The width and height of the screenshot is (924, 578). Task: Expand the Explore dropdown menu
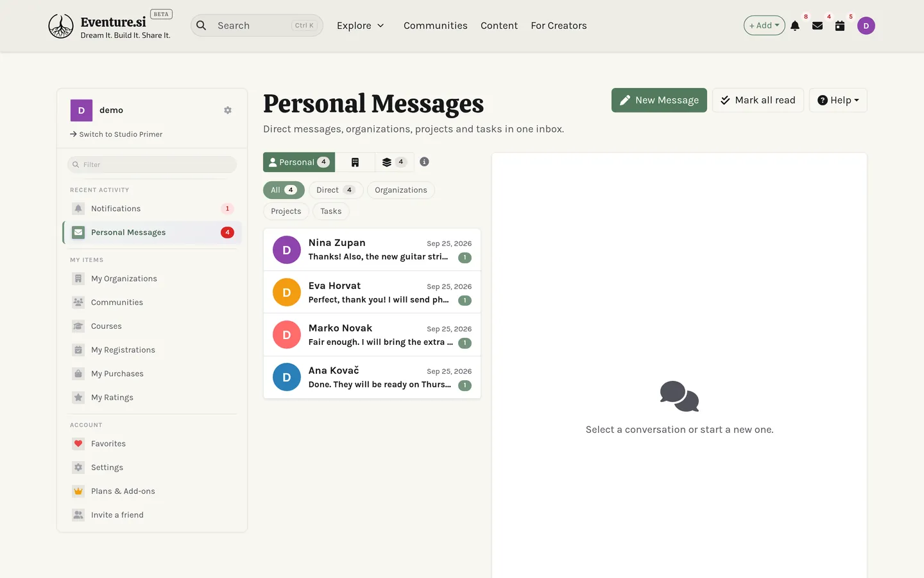[x=361, y=26]
